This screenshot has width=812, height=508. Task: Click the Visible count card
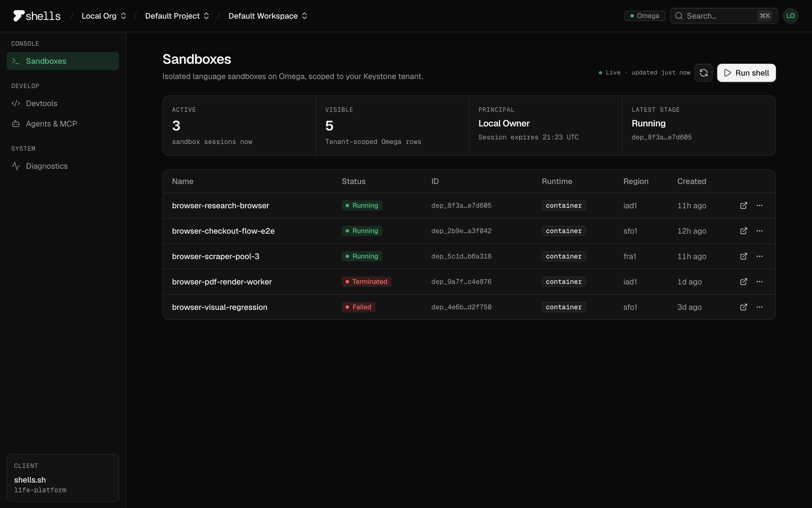(x=392, y=126)
